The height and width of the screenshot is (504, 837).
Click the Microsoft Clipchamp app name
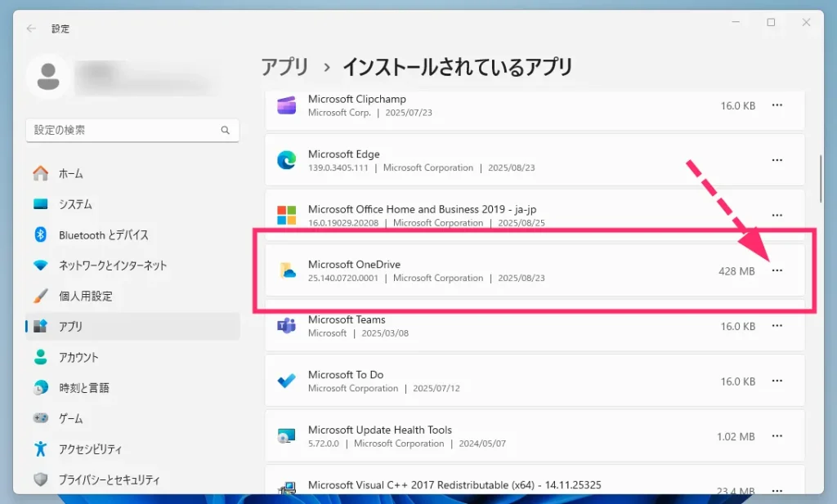(x=356, y=99)
